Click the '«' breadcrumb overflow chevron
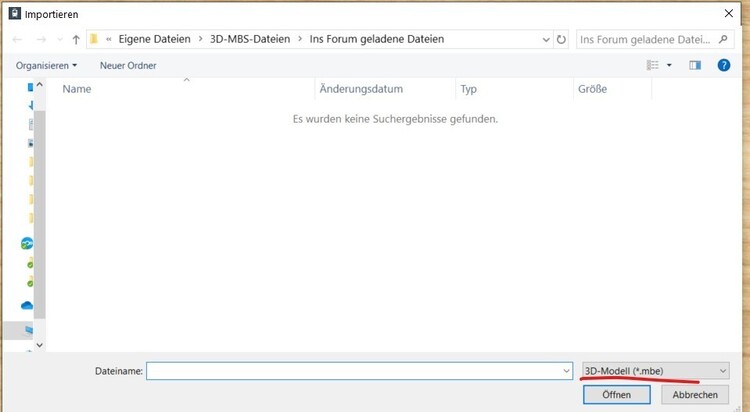 109,39
